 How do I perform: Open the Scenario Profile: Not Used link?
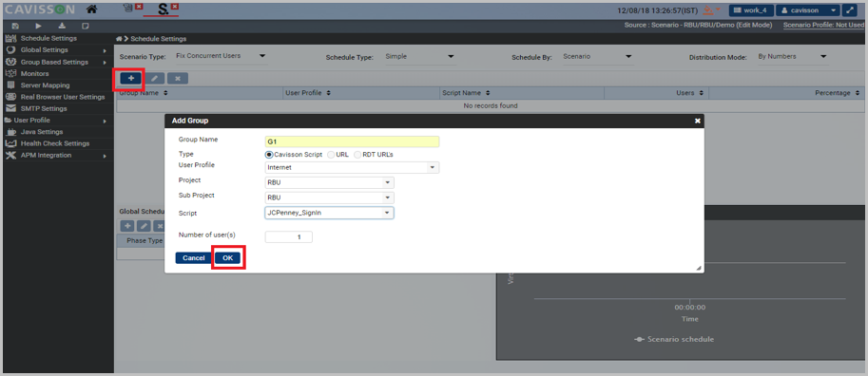pyautogui.click(x=823, y=26)
